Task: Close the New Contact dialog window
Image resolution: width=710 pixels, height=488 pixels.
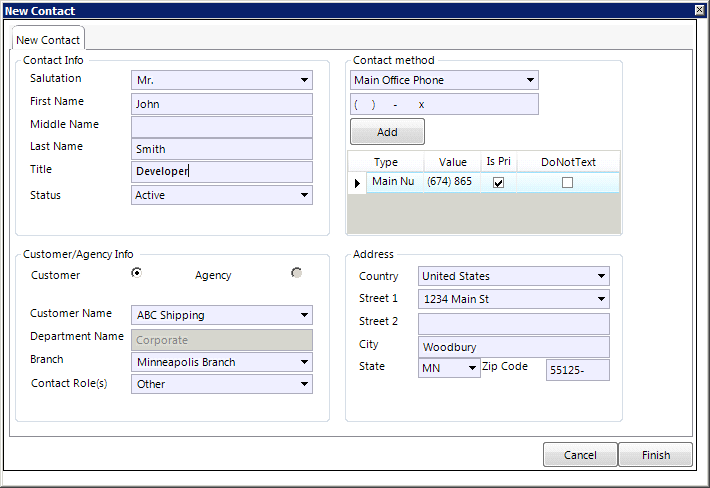Action: (x=700, y=10)
